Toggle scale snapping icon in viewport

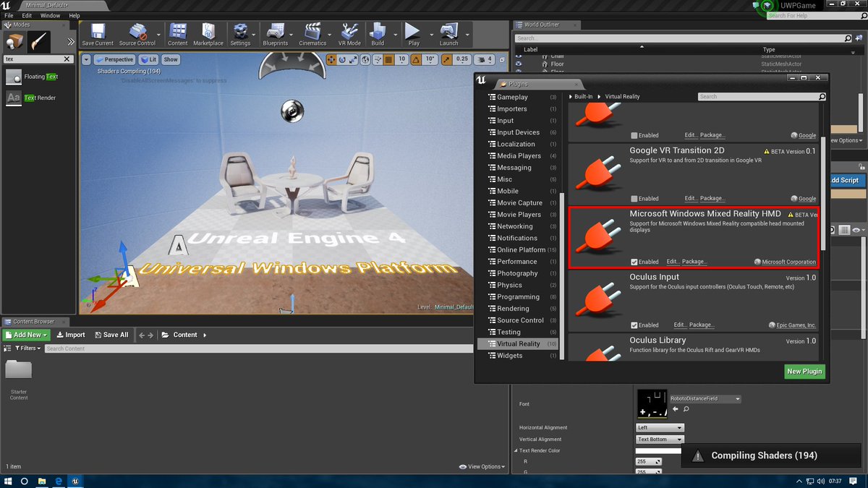447,60
